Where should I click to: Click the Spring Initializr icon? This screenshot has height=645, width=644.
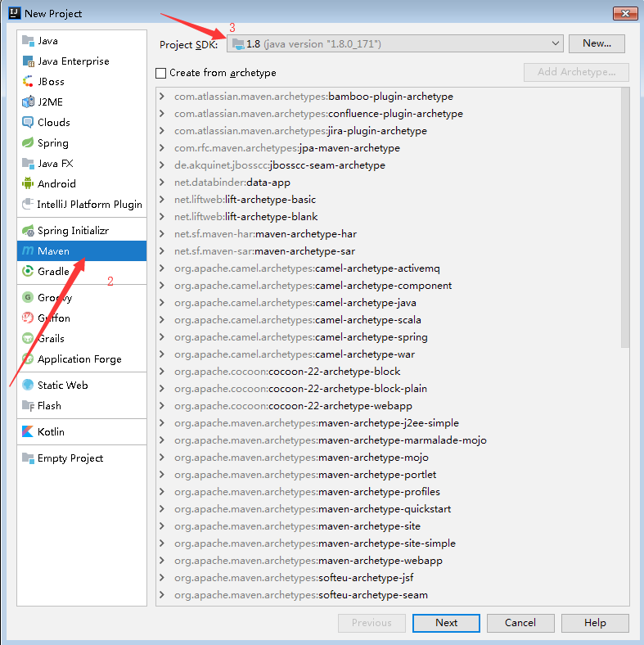tap(28, 230)
